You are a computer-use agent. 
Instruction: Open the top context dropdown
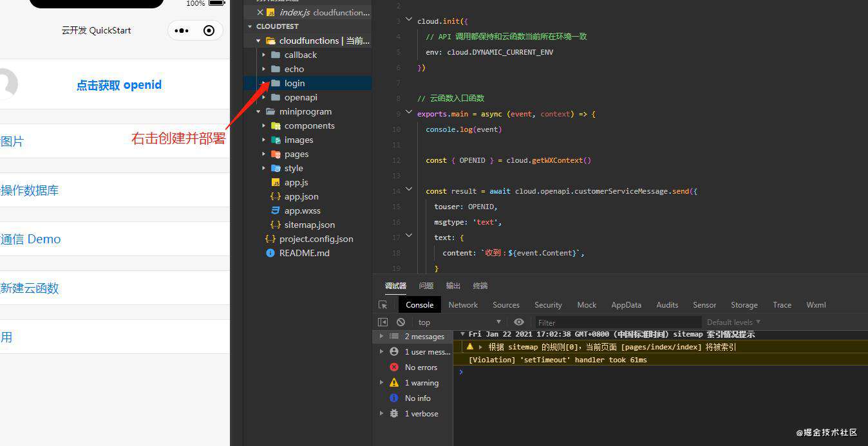tap(459, 322)
